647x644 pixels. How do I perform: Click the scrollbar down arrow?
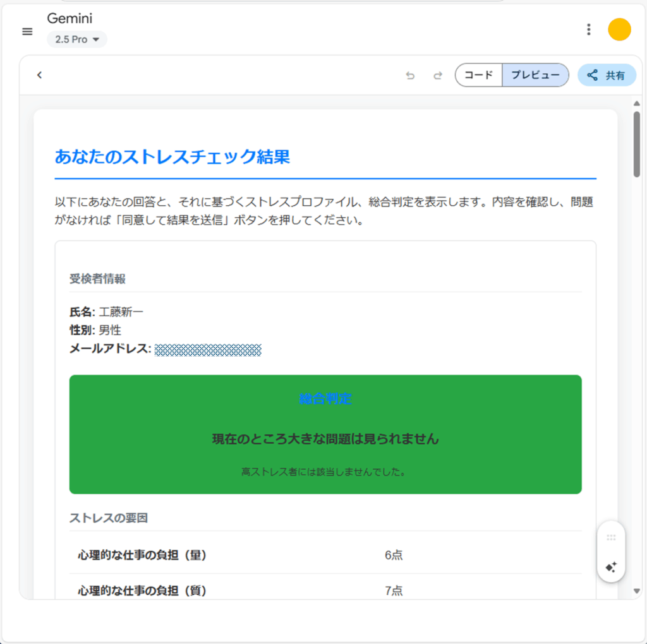(637, 591)
